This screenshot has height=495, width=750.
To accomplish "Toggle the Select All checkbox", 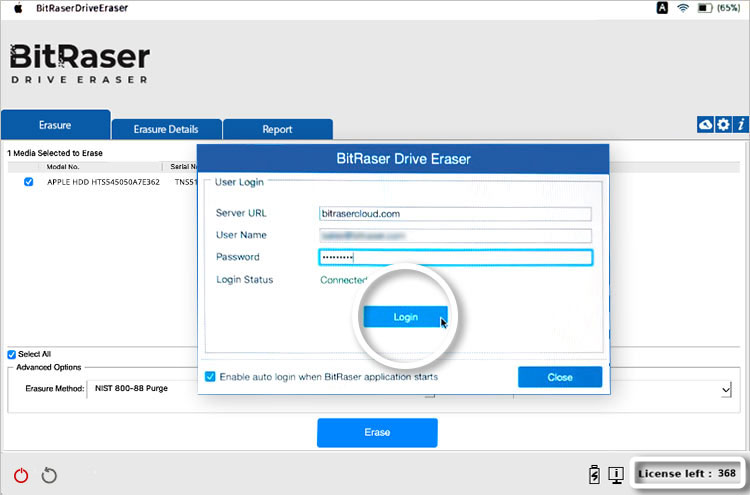I will pyautogui.click(x=11, y=354).
